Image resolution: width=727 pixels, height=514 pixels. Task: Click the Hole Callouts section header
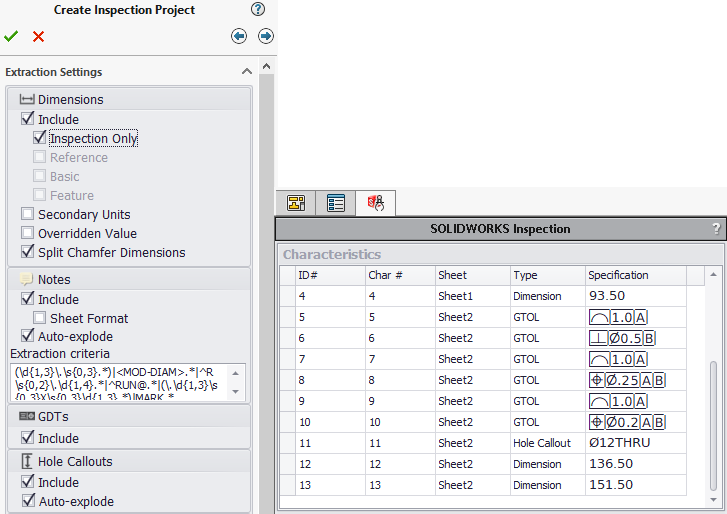pyautogui.click(x=129, y=461)
